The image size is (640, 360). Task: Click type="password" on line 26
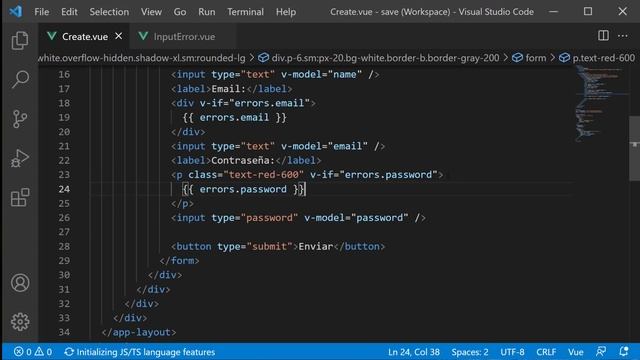(x=255, y=218)
